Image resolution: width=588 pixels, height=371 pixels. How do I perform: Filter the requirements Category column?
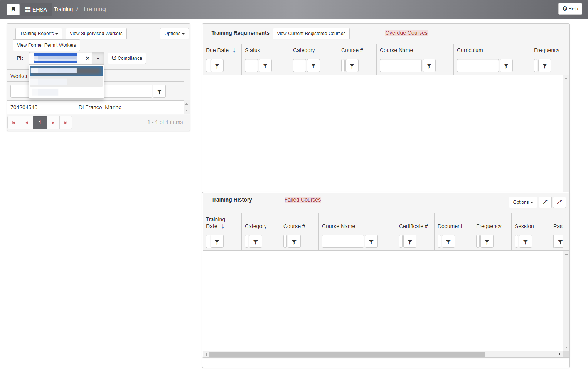pos(313,66)
